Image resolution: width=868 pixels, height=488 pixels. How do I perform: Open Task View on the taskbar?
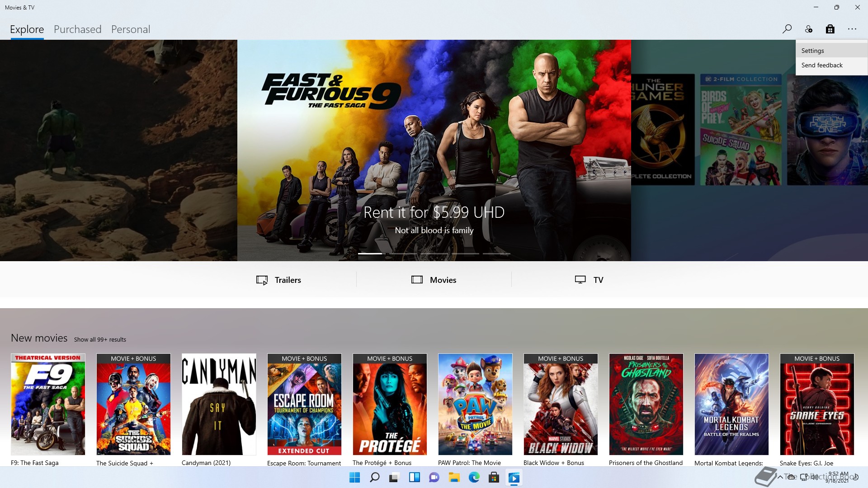coord(394,478)
